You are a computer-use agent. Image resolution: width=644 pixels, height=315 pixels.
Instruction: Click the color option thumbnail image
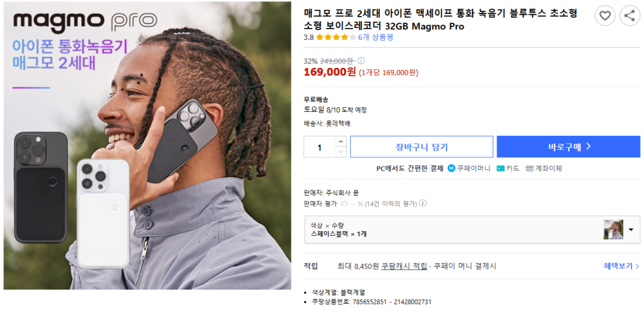coord(613,230)
